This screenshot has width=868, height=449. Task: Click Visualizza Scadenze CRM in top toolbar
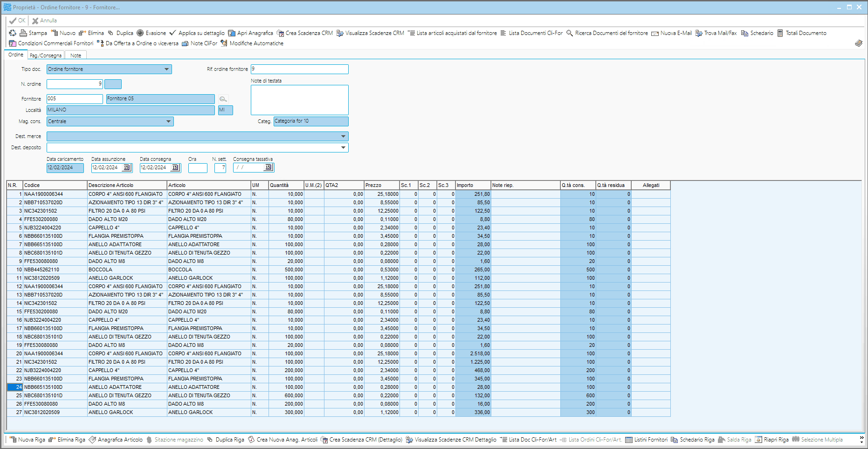point(370,33)
